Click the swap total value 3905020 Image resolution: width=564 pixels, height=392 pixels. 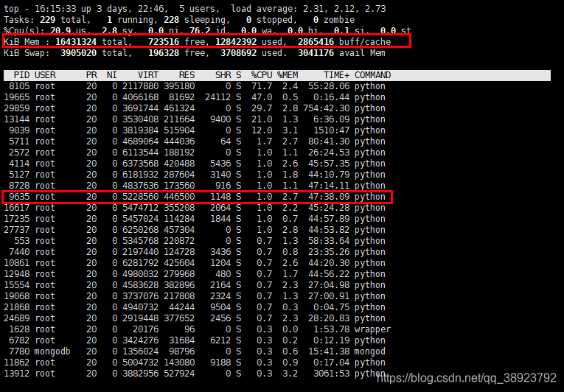click(78, 53)
